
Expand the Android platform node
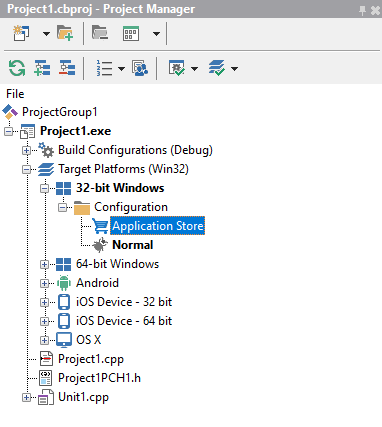pos(45,283)
